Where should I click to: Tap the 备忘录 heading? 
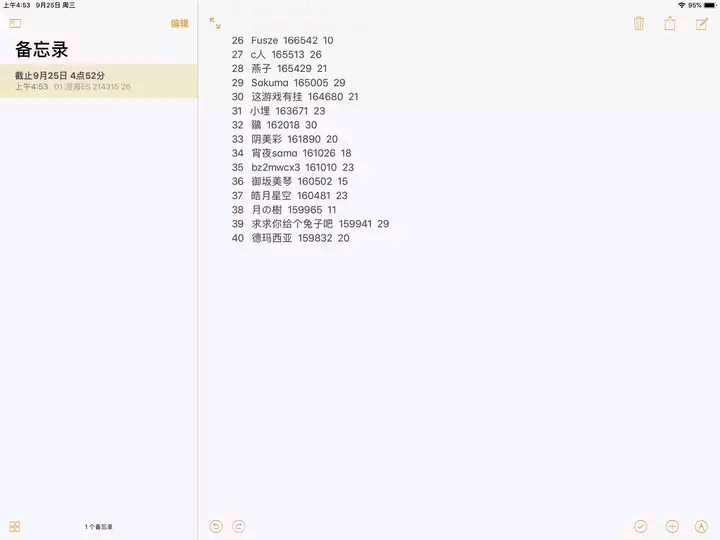point(42,50)
